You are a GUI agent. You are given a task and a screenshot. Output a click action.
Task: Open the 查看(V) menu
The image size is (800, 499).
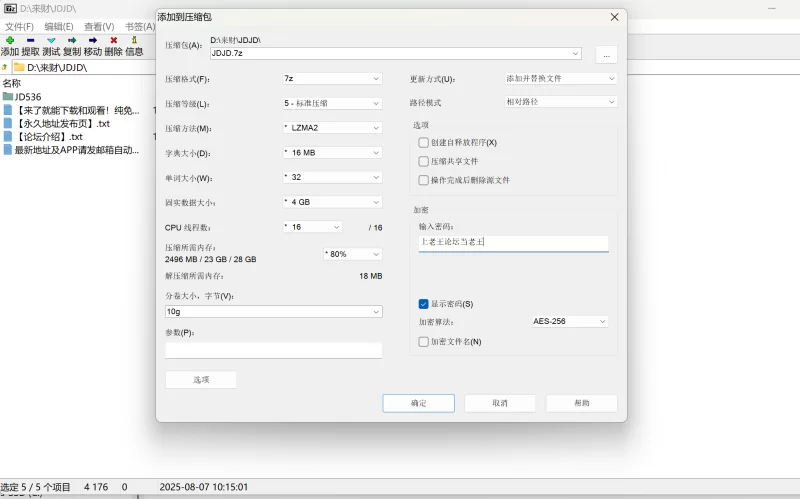pyautogui.click(x=99, y=27)
